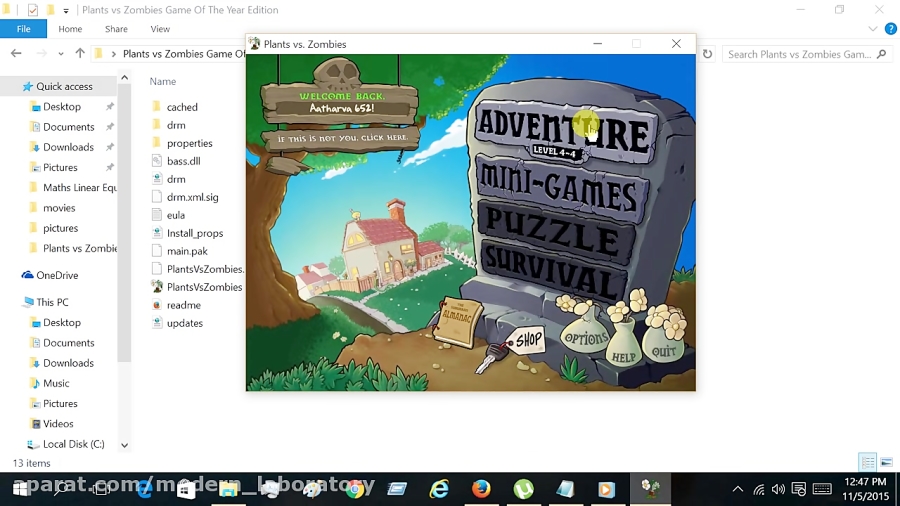Switch to the Share ribbon tab
This screenshot has height=506, width=900.
click(116, 29)
